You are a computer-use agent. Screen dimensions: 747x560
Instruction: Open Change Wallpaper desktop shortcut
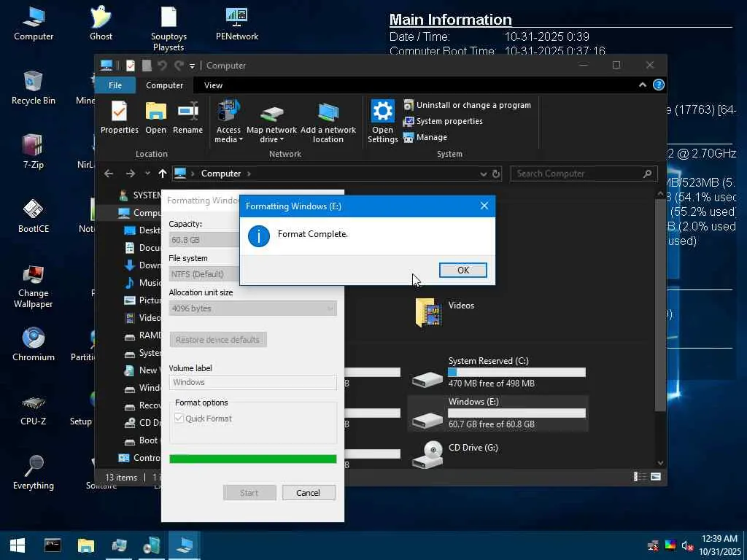[34, 286]
